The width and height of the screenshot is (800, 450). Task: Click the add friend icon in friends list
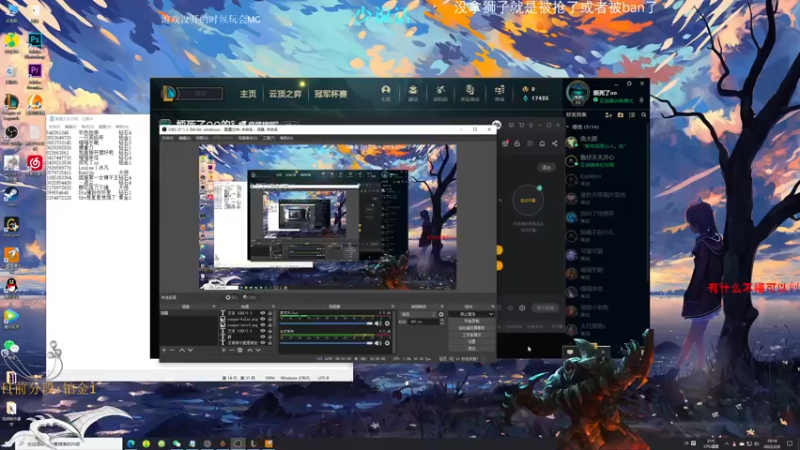click(x=608, y=115)
